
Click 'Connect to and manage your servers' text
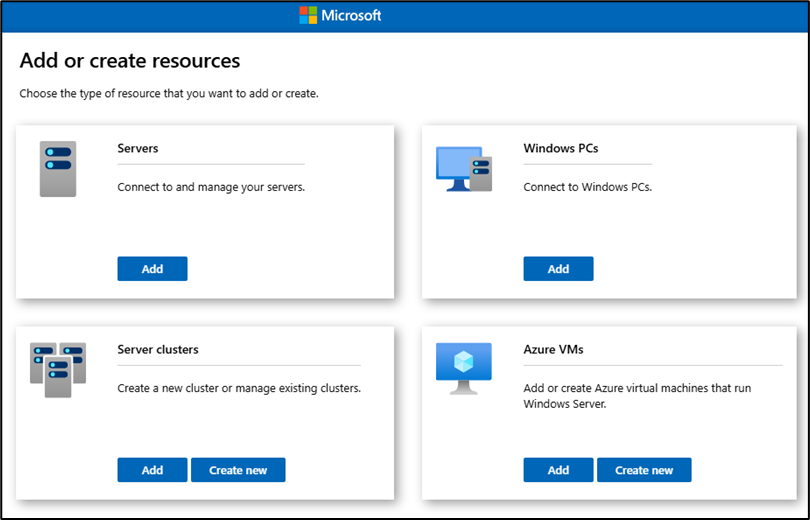[x=210, y=187]
